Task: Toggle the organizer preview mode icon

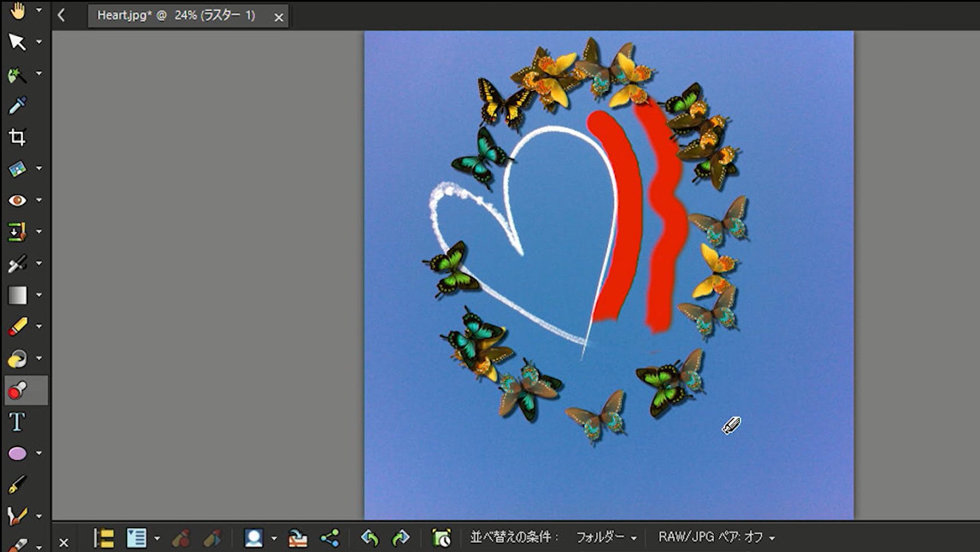Action: pos(136,537)
